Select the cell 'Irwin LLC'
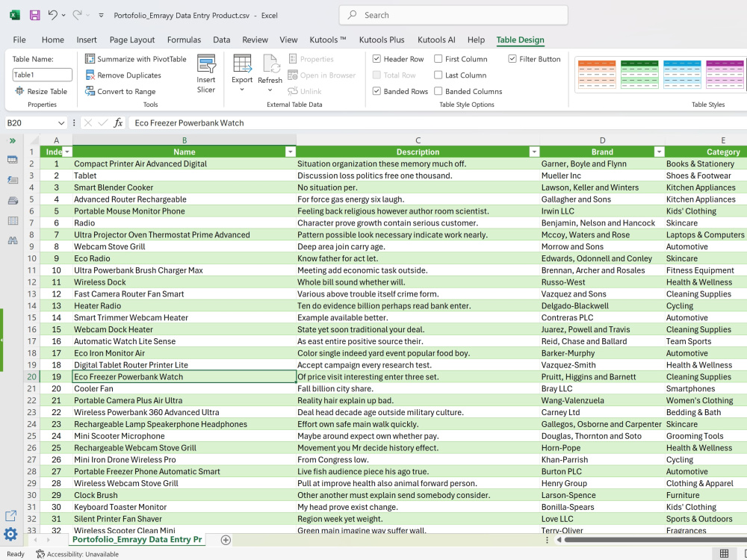Viewport: 747px width, 560px height. click(602, 211)
